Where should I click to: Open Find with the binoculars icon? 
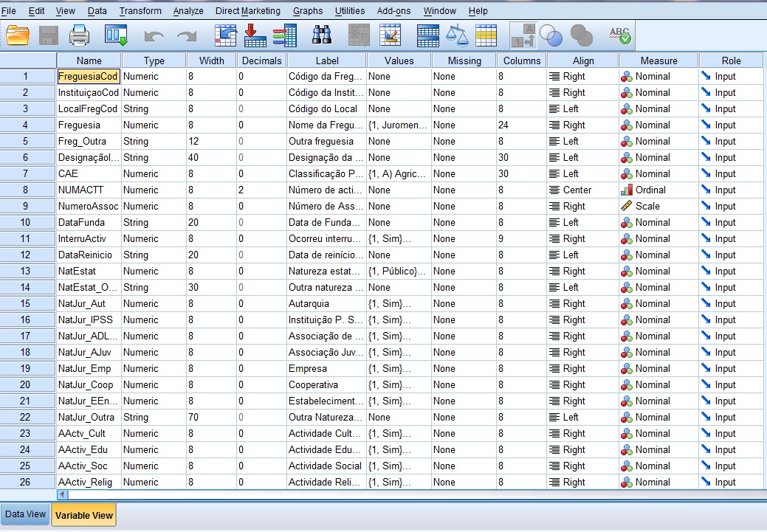[x=322, y=35]
